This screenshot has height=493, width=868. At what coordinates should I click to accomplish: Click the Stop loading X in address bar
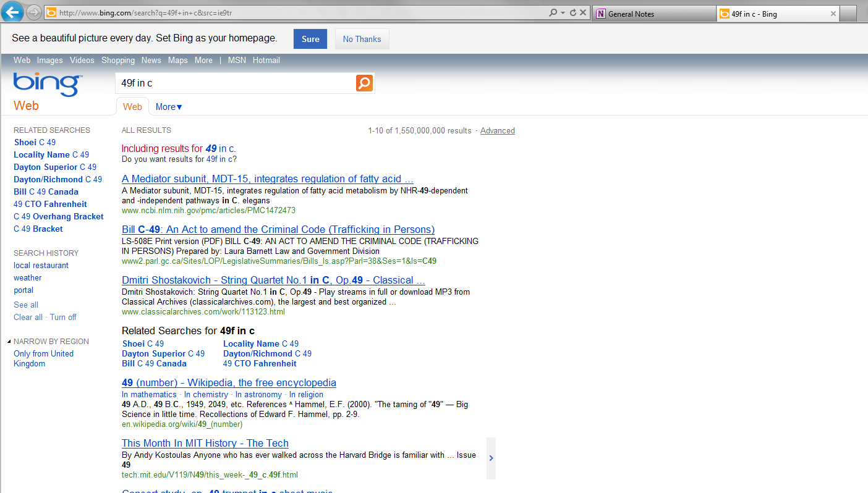(583, 13)
